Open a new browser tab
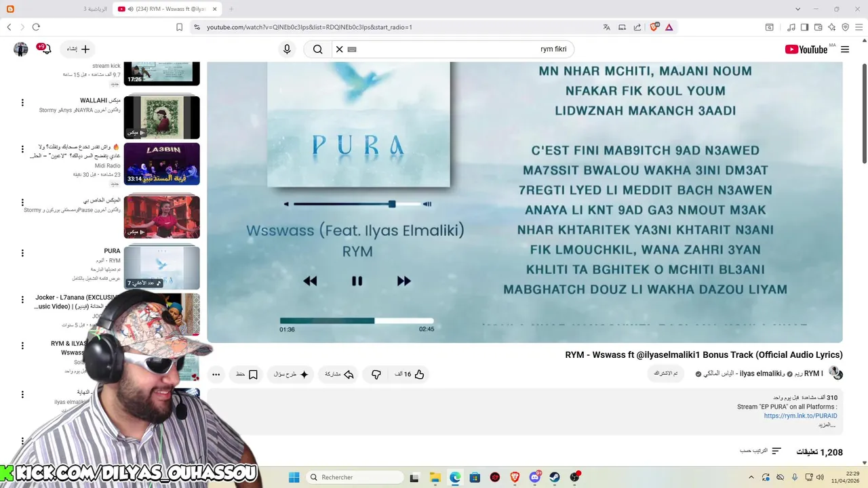The height and width of the screenshot is (488, 868). (x=231, y=9)
